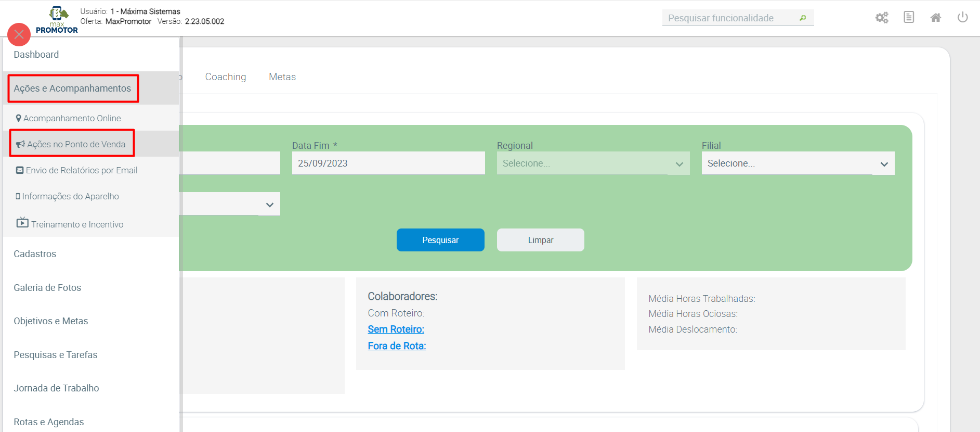Open Acompanhamento Online menu item
Viewport: 980px width, 432px height.
[x=72, y=118]
